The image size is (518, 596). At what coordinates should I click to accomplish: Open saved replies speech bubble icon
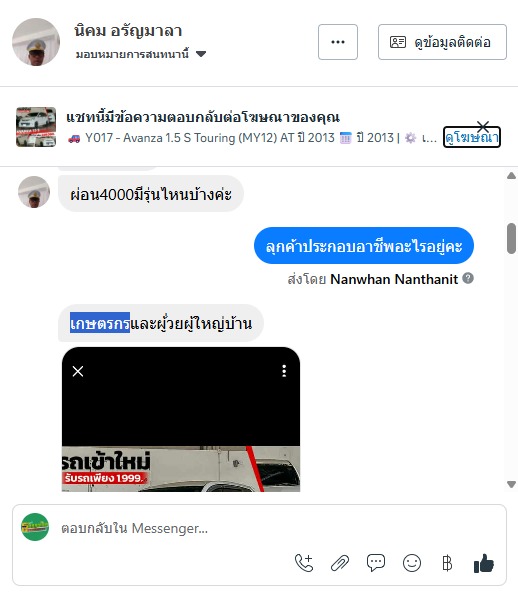click(375, 563)
